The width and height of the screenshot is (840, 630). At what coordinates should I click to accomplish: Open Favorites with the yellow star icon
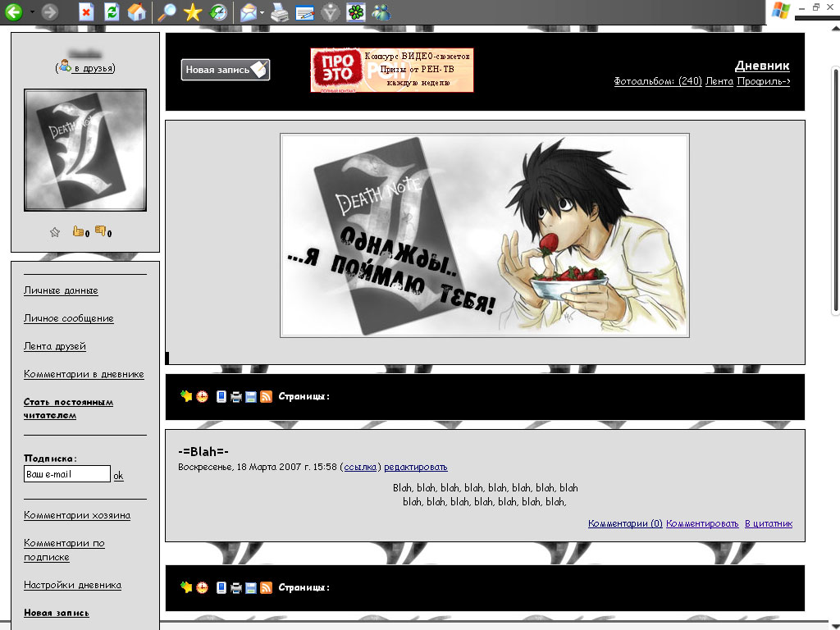(x=192, y=11)
